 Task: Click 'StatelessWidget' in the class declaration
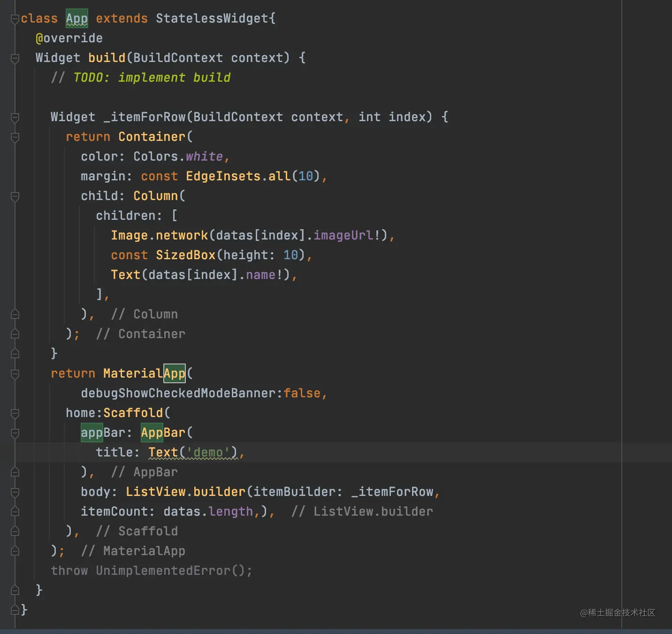[x=212, y=19]
